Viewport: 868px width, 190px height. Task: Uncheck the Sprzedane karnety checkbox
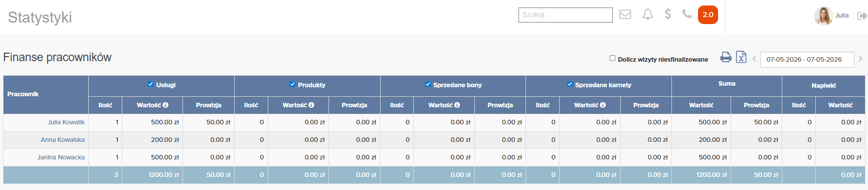pyautogui.click(x=570, y=84)
